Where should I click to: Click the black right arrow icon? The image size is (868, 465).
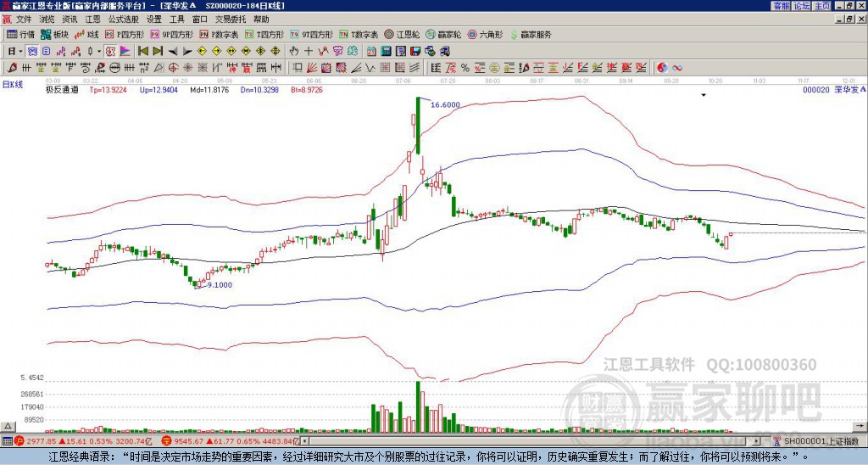187,52
